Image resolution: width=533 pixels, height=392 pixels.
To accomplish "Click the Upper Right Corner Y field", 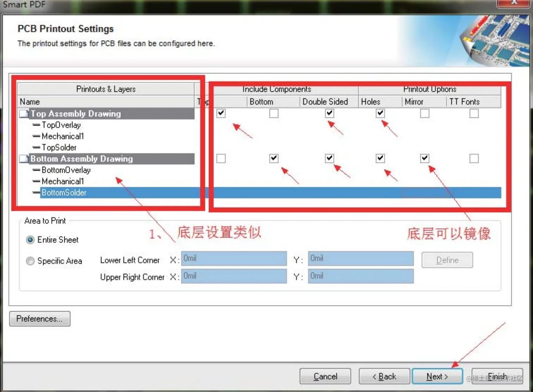I will (x=361, y=276).
